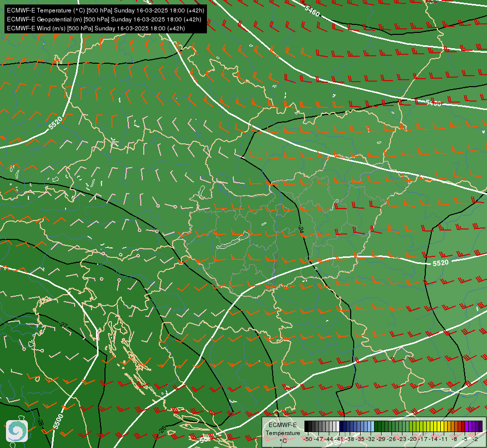The width and height of the screenshot is (487, 448).
Task: Click the 5460 geopotential contour label
Action: pos(312,11)
